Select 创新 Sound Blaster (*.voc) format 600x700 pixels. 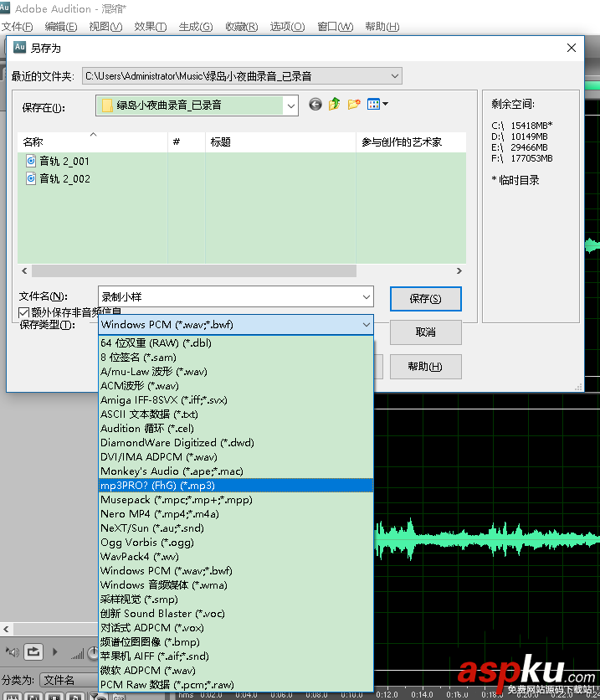click(235, 614)
